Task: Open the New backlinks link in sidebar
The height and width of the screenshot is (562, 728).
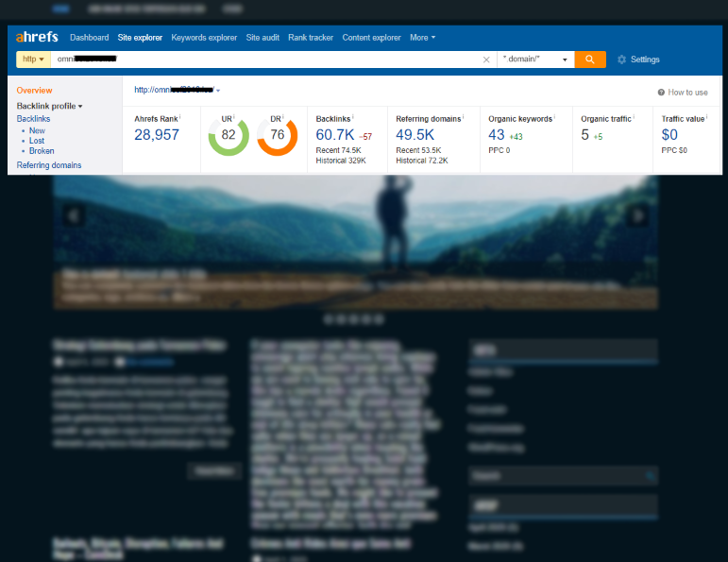Action: pos(37,130)
